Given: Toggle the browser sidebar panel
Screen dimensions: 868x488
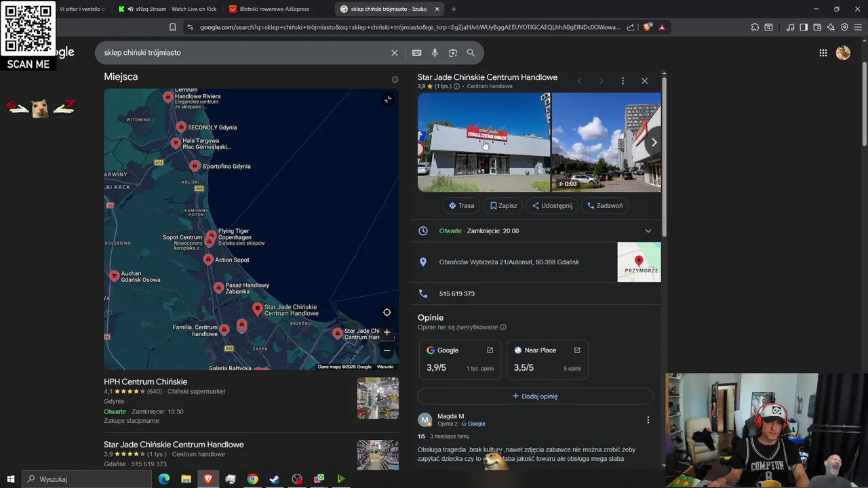Looking at the screenshot, I should [804, 27].
